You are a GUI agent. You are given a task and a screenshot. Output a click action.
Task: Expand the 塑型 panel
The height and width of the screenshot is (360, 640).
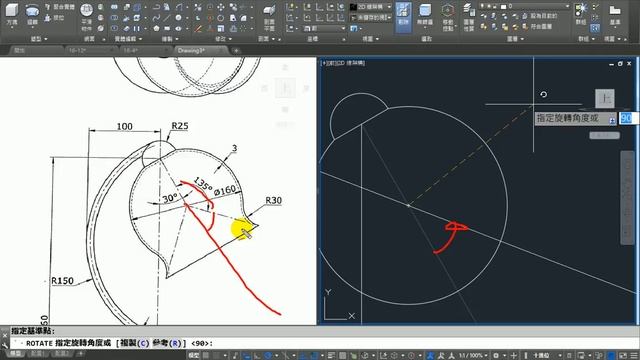39,39
